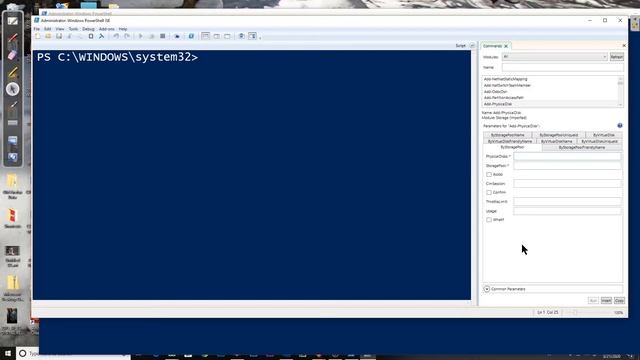Toggle the Confirm checkbox

[x=489, y=192]
